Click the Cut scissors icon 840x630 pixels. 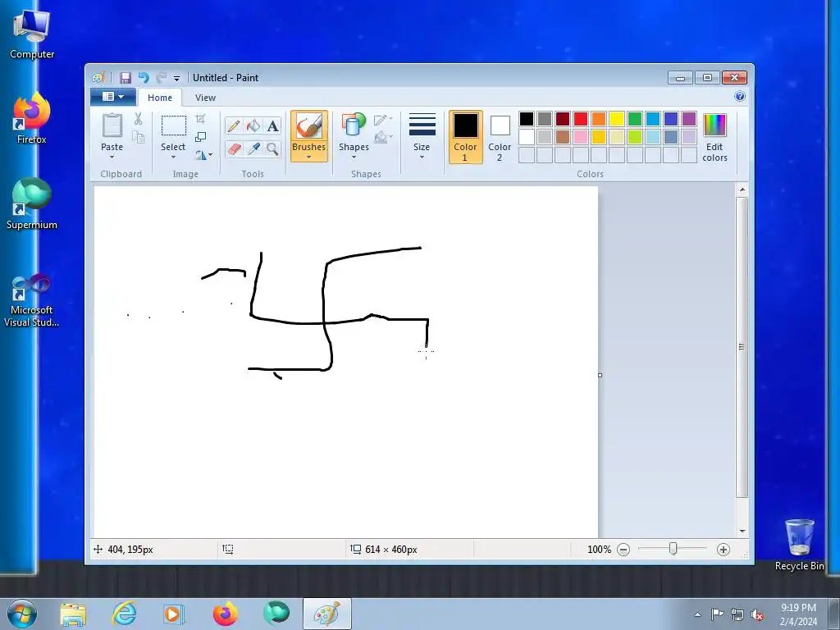pyautogui.click(x=138, y=118)
